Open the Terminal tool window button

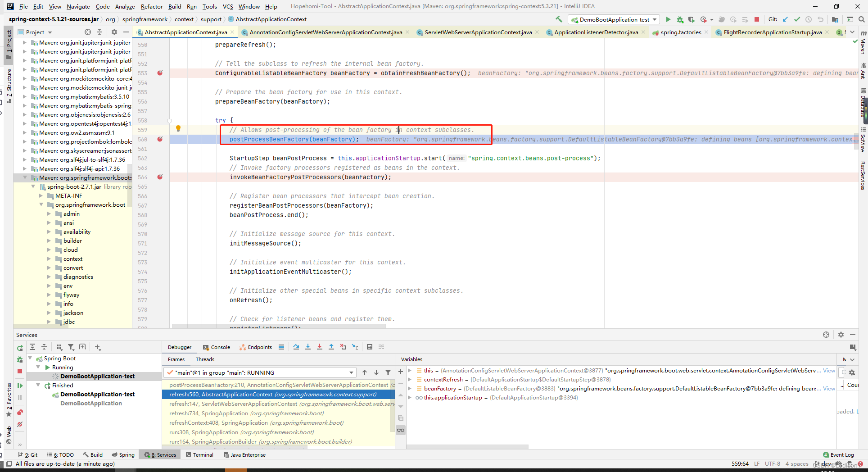(x=199, y=455)
